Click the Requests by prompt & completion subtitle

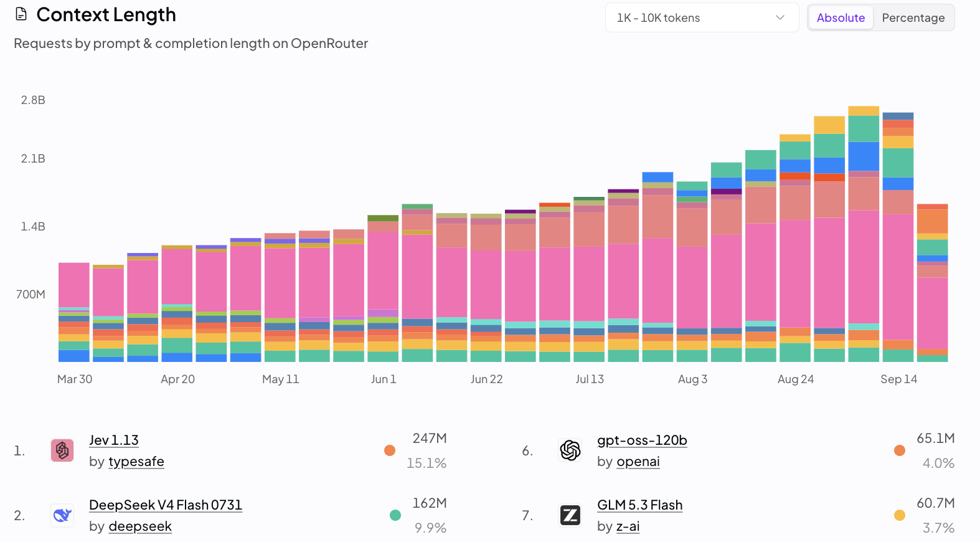(191, 43)
